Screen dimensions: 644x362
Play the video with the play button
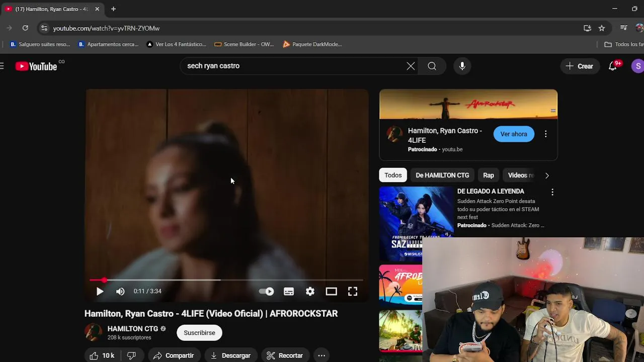[100, 291]
